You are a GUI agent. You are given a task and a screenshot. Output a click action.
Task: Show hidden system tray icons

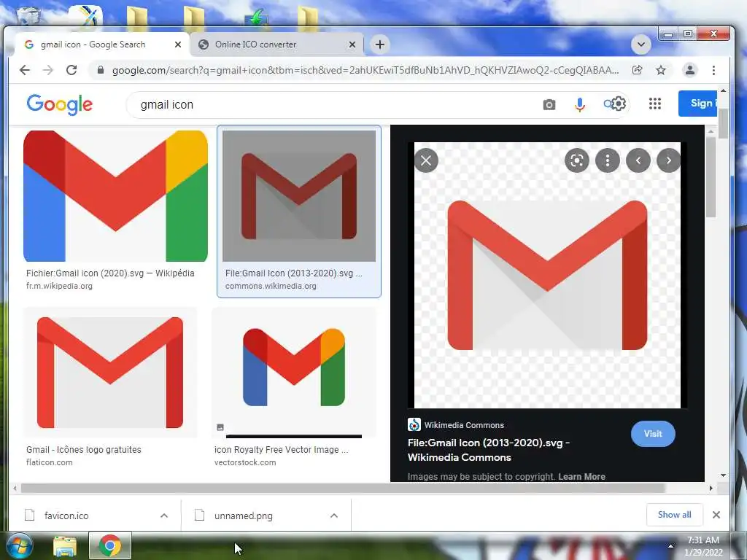click(x=671, y=546)
